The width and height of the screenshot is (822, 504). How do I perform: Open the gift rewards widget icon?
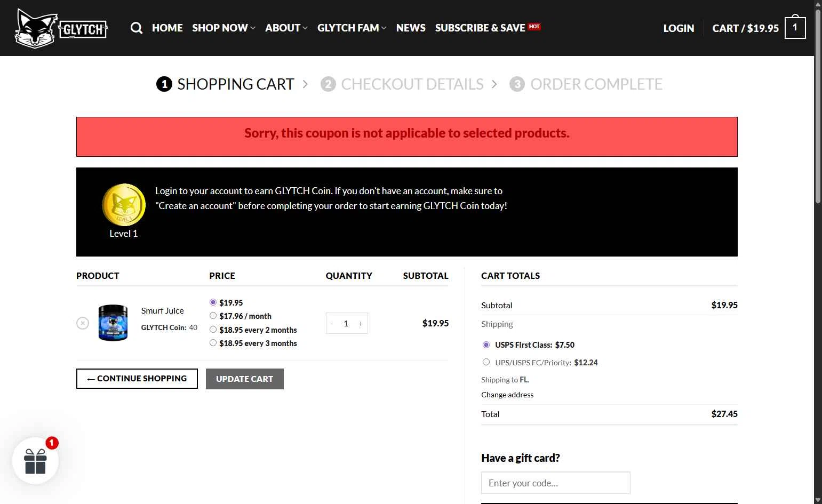(x=35, y=461)
